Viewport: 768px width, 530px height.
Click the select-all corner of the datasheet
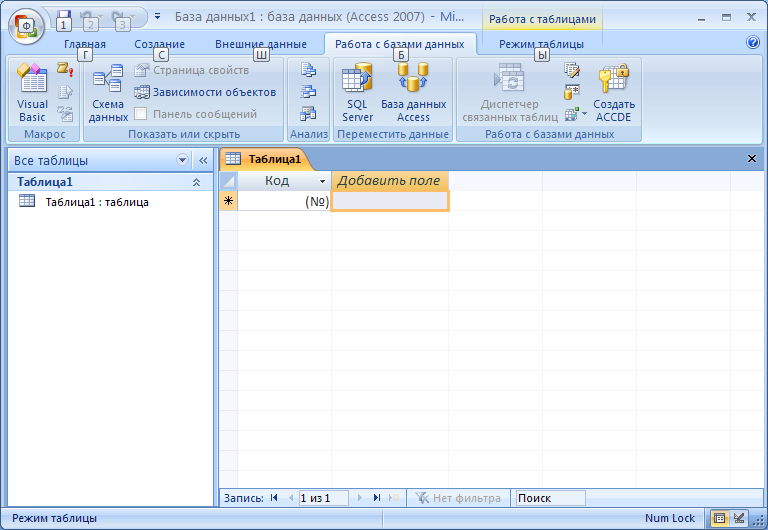point(228,181)
